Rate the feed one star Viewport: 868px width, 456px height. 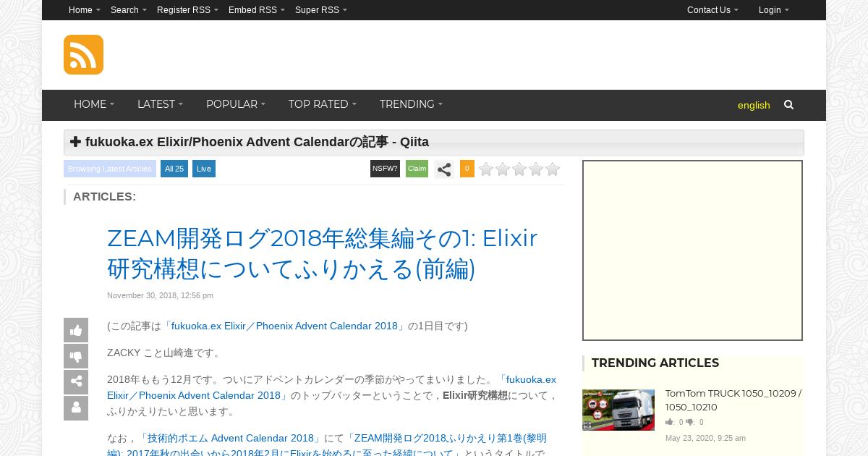coord(486,169)
